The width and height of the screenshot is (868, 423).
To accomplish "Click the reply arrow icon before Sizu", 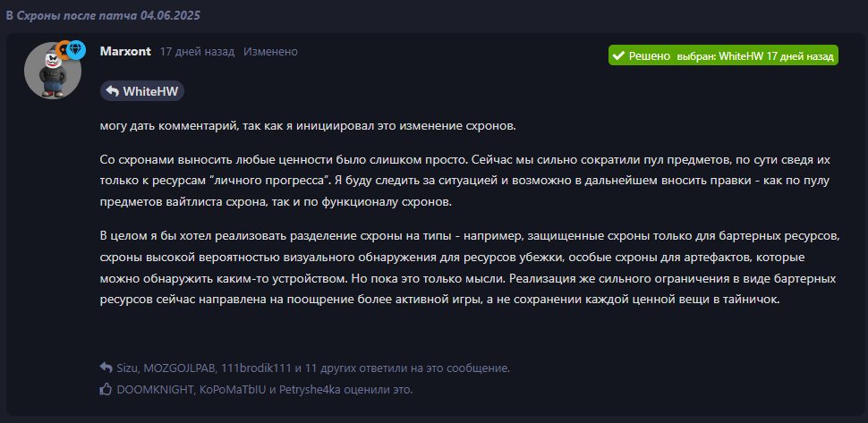I will (106, 368).
